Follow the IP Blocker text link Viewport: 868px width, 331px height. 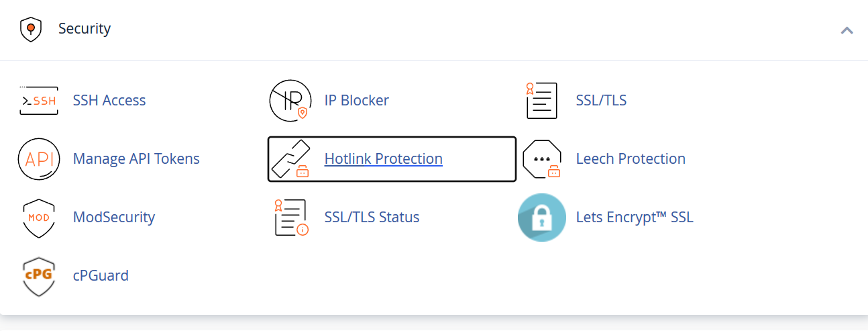tap(357, 101)
